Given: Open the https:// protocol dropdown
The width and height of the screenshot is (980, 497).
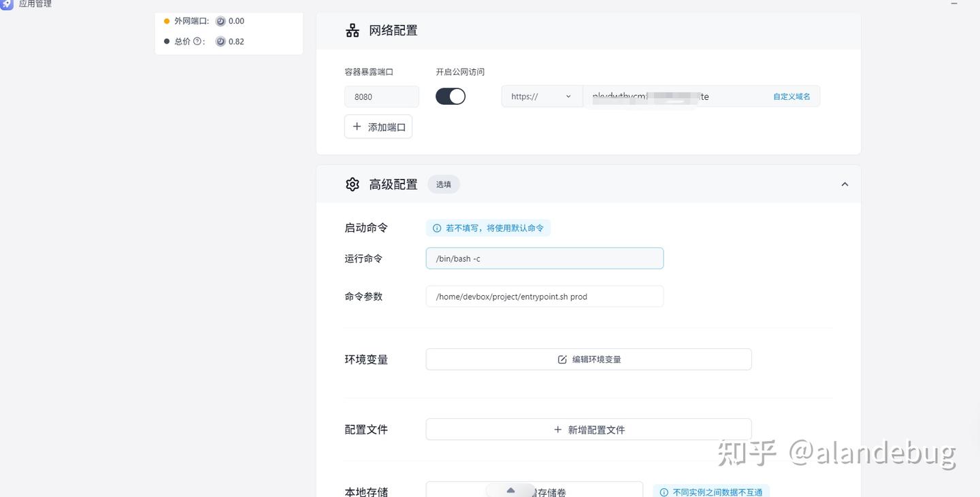Looking at the screenshot, I should click(541, 96).
